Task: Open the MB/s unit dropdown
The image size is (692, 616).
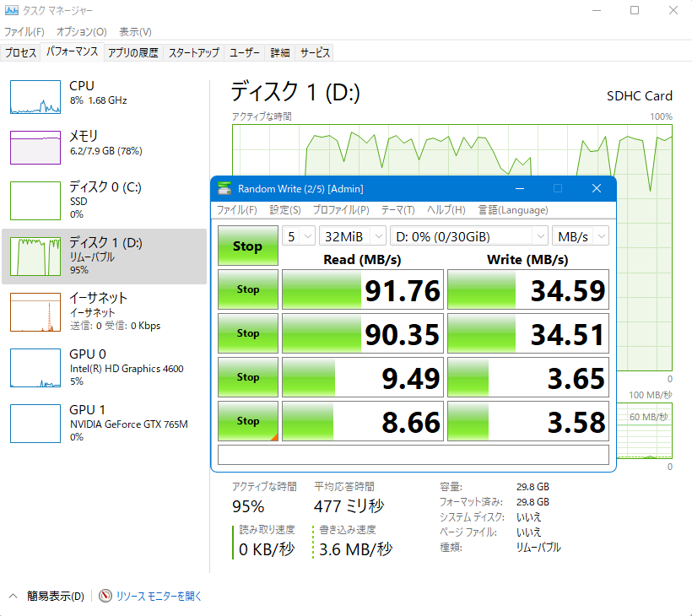Action: pos(581,236)
